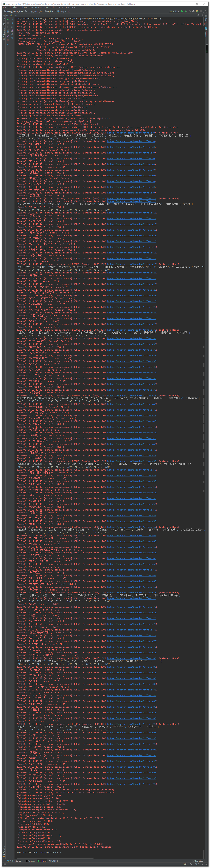
Task: Toggle soft-wrap for console output
Action: (12, 27)
